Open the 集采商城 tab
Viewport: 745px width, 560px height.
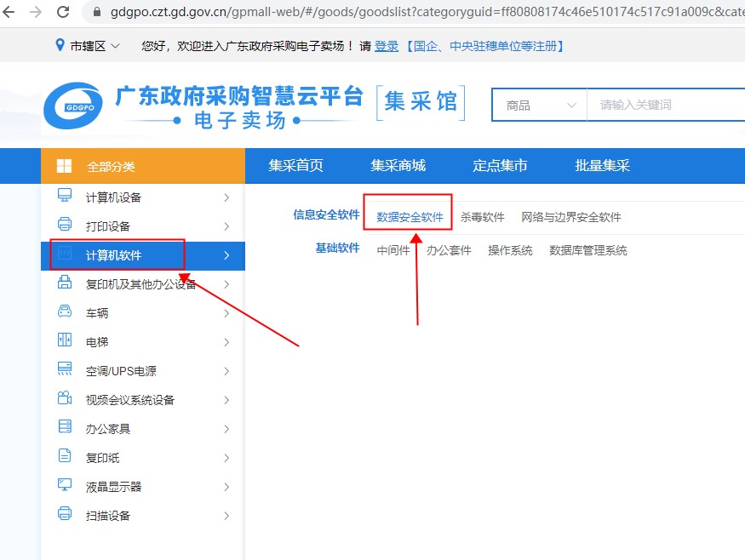click(x=398, y=165)
